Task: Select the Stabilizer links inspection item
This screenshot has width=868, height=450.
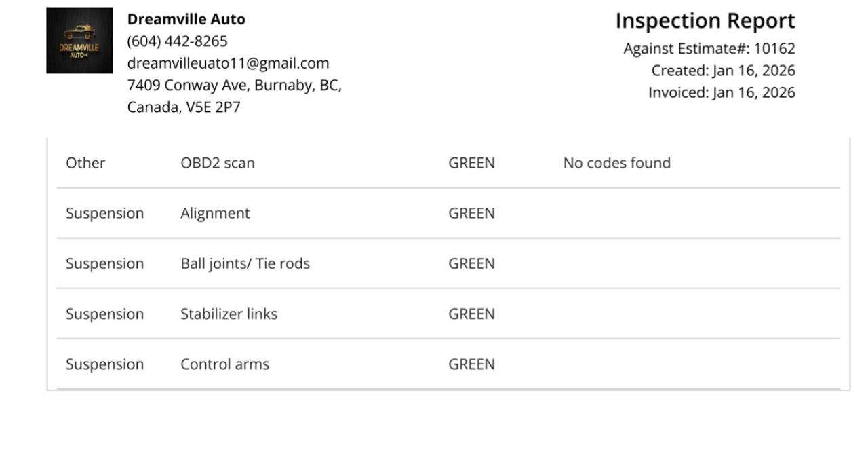Action: [229, 314]
